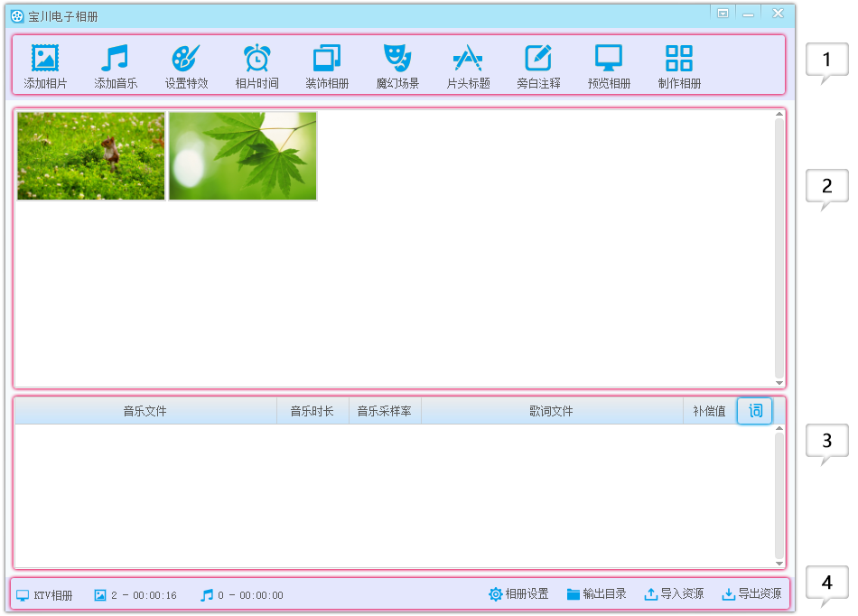The height and width of the screenshot is (616, 858).
Task: Click the 词 lyrics button
Action: [x=754, y=411]
